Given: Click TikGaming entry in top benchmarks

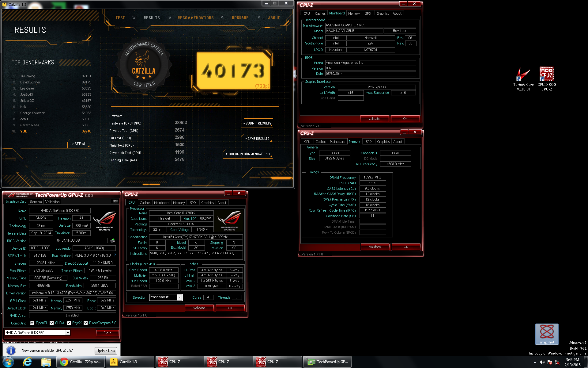Looking at the screenshot, I should [51, 76].
